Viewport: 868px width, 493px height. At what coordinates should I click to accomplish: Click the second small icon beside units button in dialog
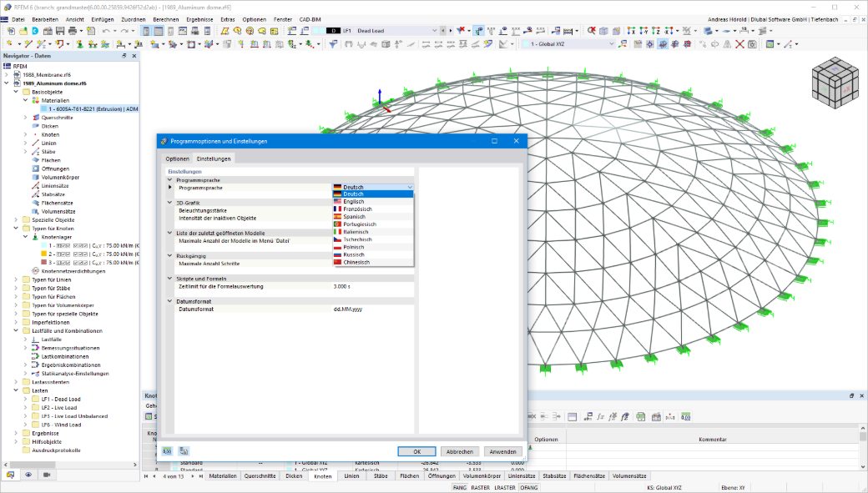point(184,451)
